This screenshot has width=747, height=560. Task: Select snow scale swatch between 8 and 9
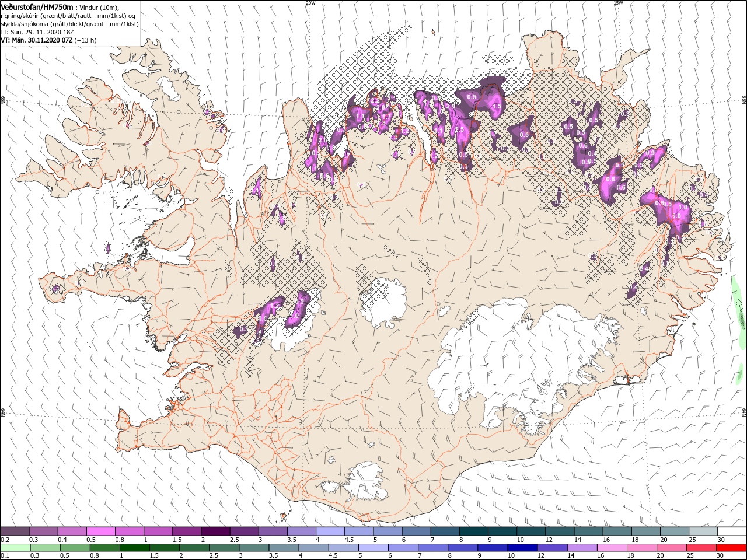pos(474,531)
